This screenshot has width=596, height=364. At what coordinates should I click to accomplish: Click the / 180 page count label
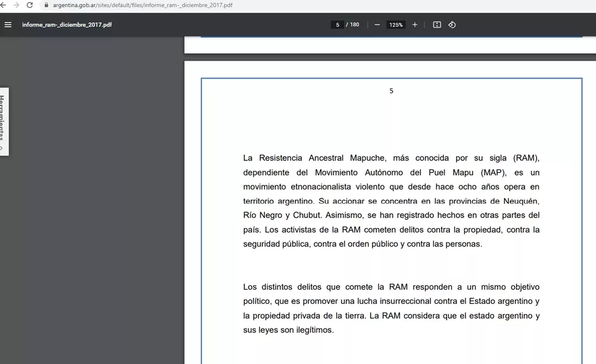click(x=352, y=25)
